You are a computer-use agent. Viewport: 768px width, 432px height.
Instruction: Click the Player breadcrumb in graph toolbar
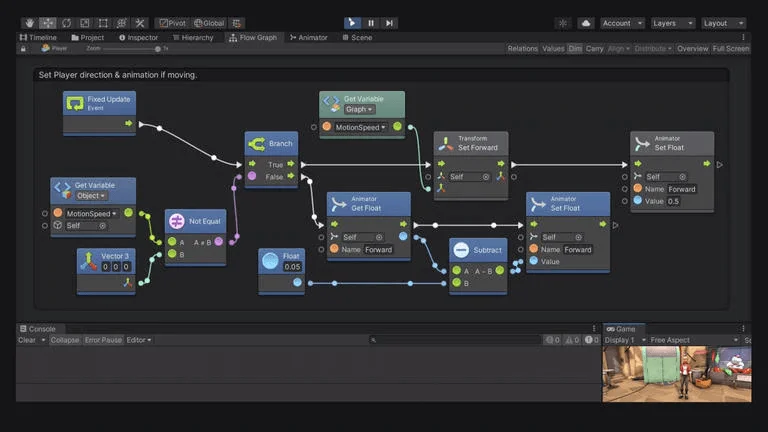54,48
